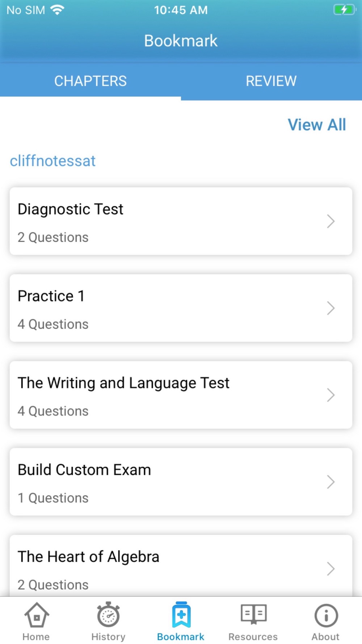Open the About info icon
The height and width of the screenshot is (644, 362).
(x=326, y=615)
